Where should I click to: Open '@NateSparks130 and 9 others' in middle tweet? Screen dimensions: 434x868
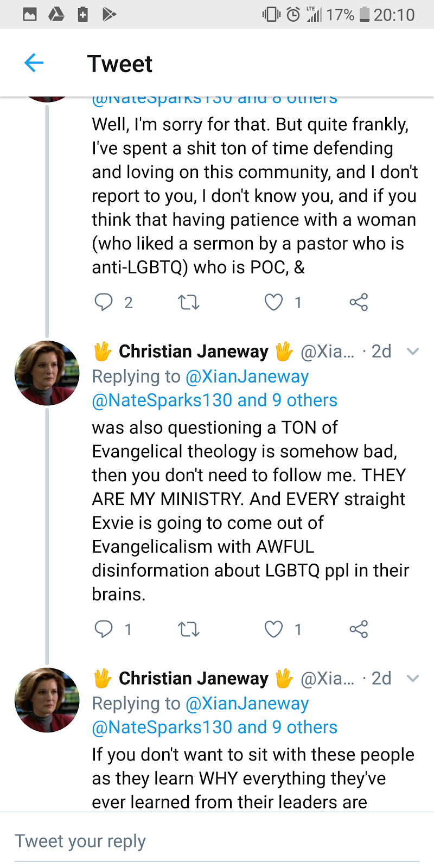tap(215, 400)
